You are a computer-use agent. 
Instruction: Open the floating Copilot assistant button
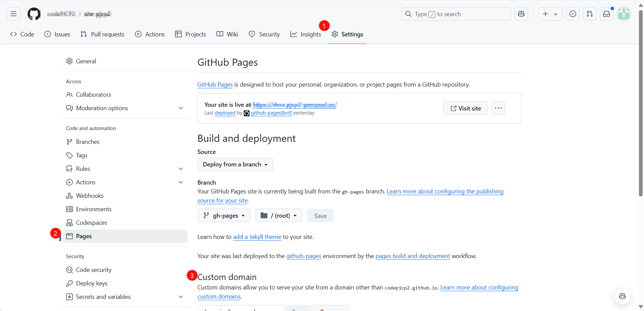pyautogui.click(x=622, y=296)
